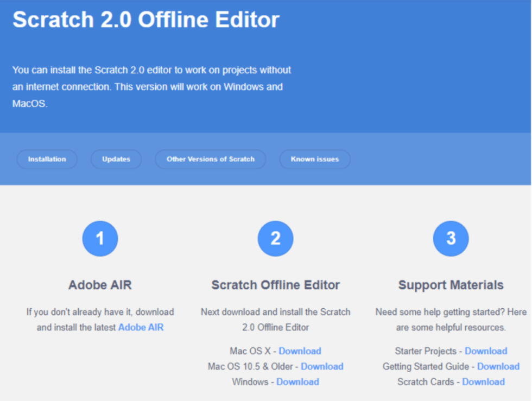Download the Mac OS 10.5 & Older version
This screenshot has height=401, width=532.
click(x=322, y=366)
